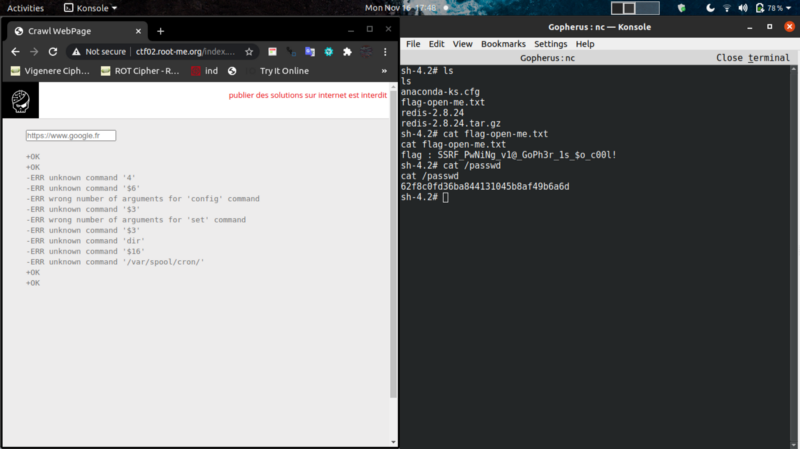Click the scrollbar up arrow in Chrome
This screenshot has height=449, width=800.
click(393, 87)
